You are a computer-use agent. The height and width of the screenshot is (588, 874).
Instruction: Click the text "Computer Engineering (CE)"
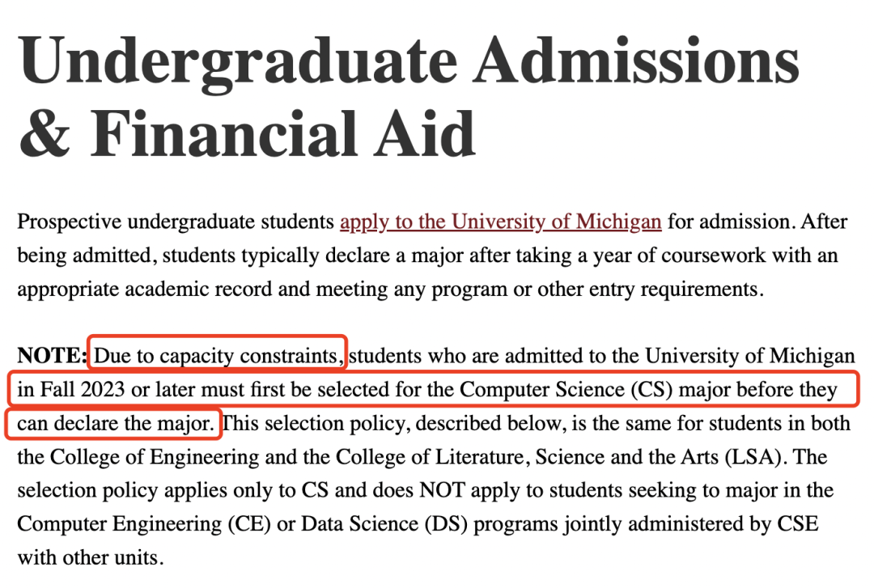click(x=144, y=524)
